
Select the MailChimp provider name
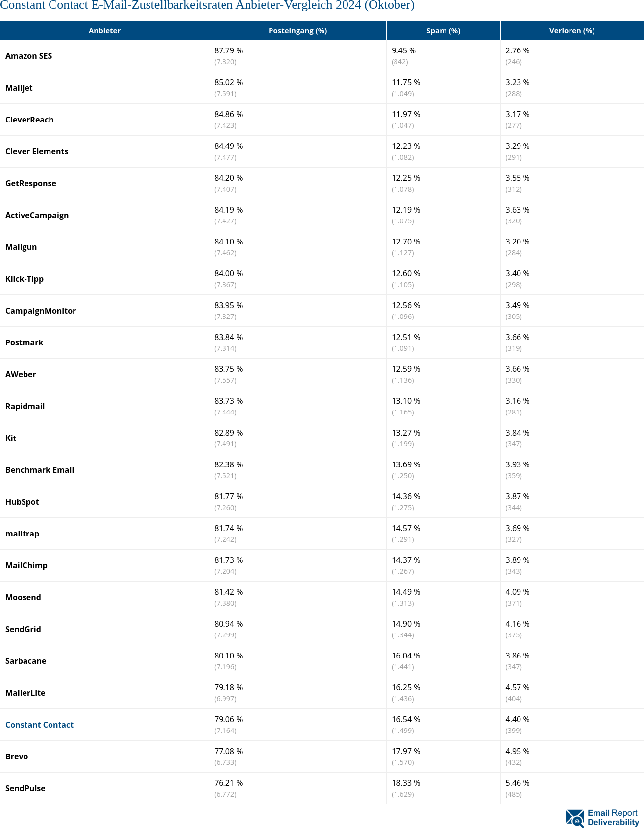26,565
